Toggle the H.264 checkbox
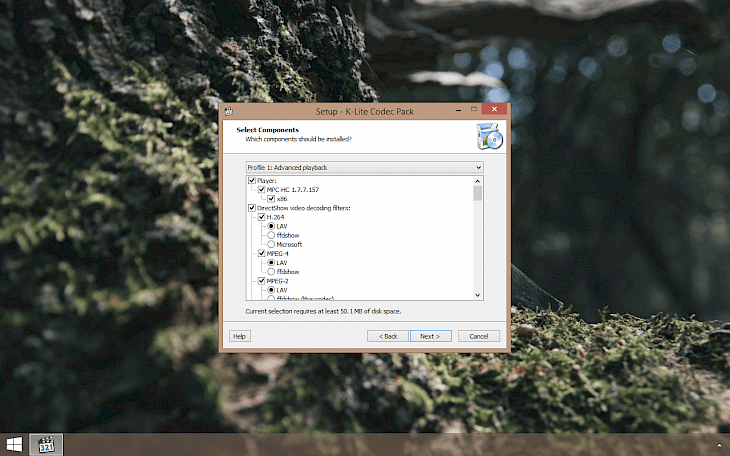The image size is (730, 456). click(x=262, y=217)
